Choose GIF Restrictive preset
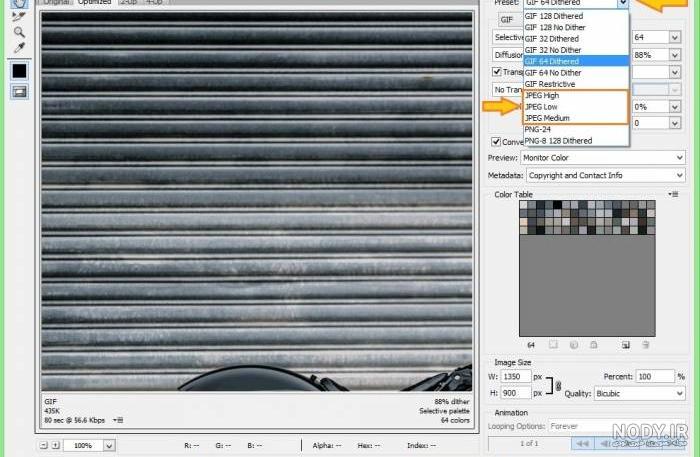 pos(576,84)
